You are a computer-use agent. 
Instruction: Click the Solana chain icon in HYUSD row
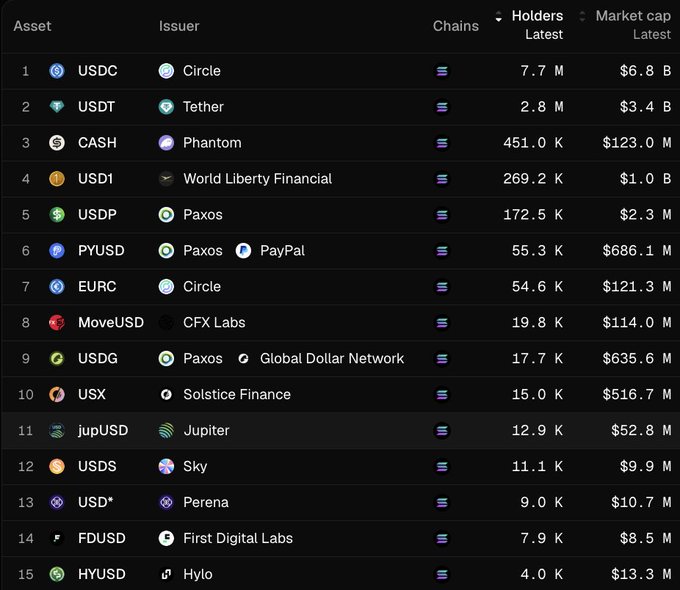coord(442,575)
